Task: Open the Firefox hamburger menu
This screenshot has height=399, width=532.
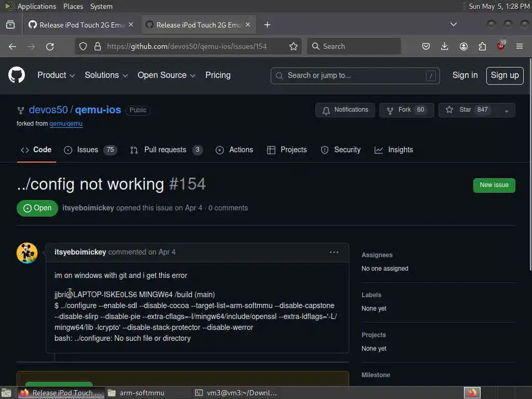Action: (x=520, y=46)
